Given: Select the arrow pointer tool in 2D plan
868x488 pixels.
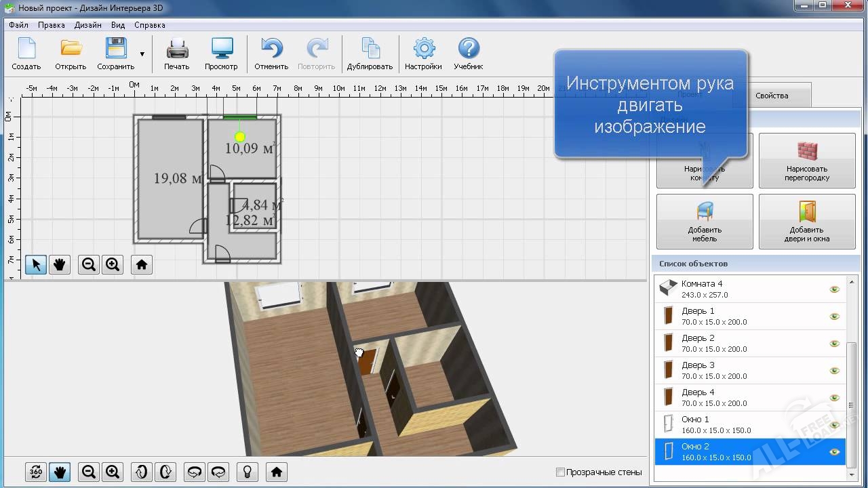Looking at the screenshot, I should click(x=36, y=265).
